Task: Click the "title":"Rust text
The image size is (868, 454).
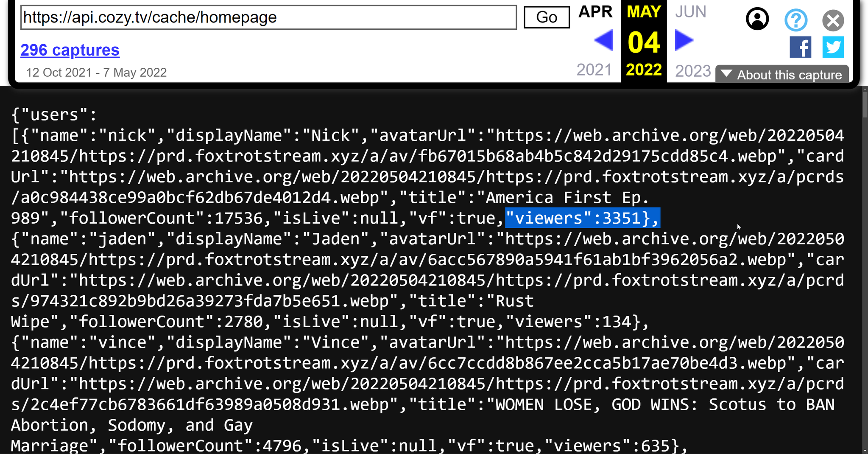Action: [x=471, y=301]
